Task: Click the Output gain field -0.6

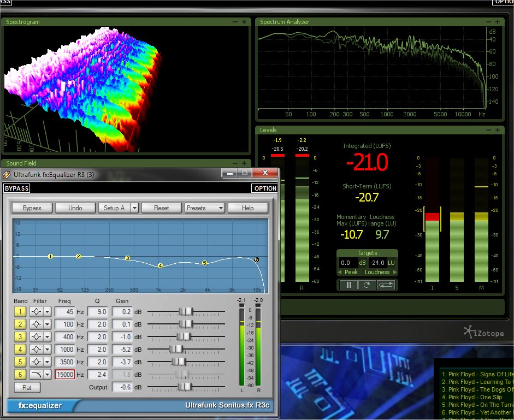Action: 122,387
